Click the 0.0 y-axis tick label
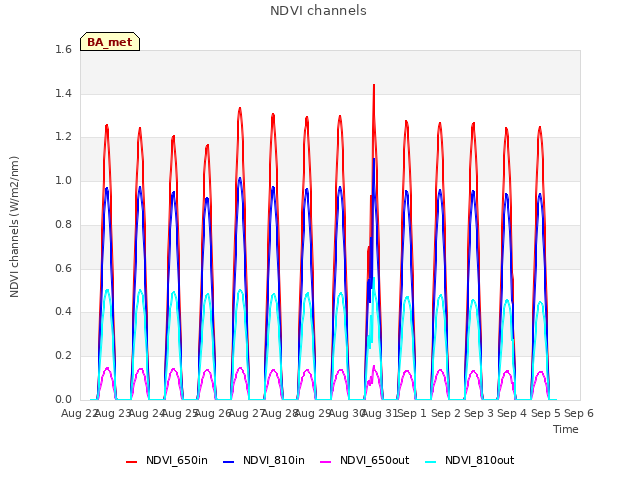The image size is (640, 480). 63,399
